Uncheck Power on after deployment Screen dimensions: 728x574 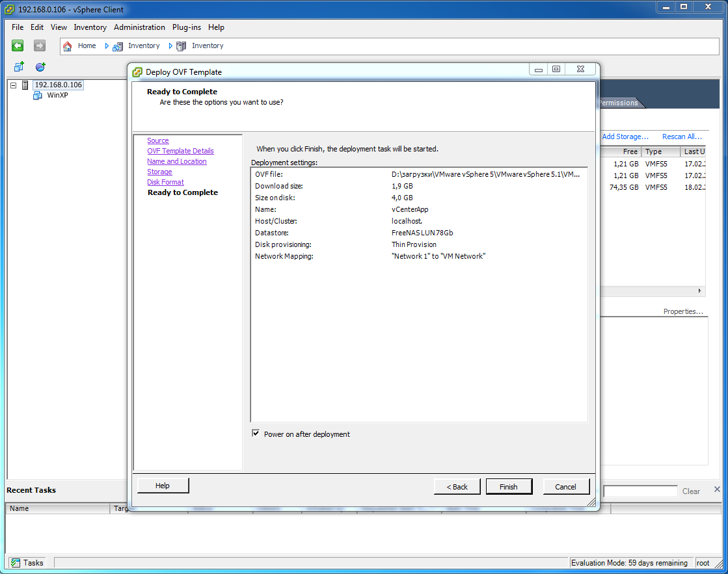256,434
